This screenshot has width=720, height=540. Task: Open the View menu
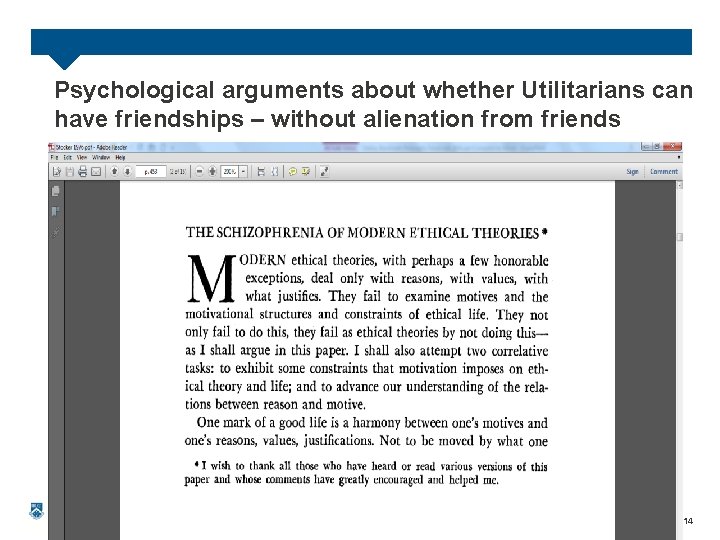pyautogui.click(x=82, y=158)
